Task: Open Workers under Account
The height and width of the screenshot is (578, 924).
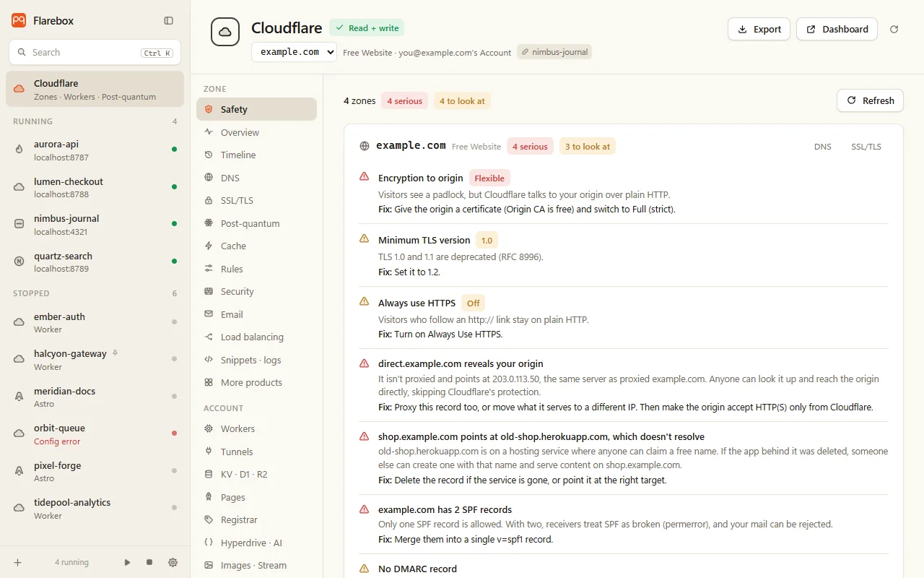Action: coord(256,428)
